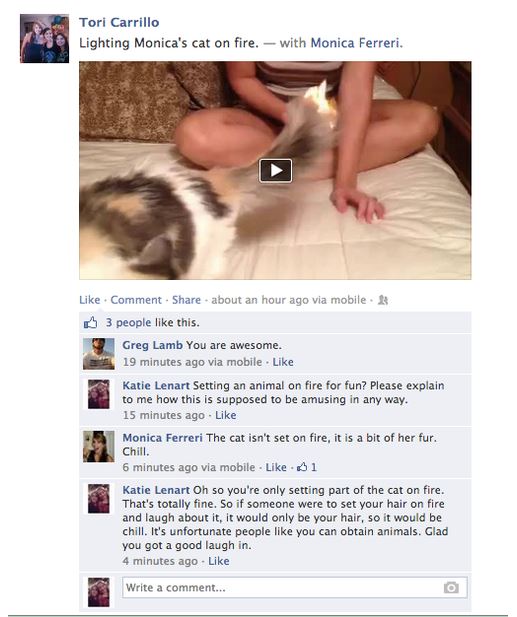The image size is (517, 617).
Task: Like Katie Lenart's 15 minutes ago comment
Action: pyautogui.click(x=225, y=415)
